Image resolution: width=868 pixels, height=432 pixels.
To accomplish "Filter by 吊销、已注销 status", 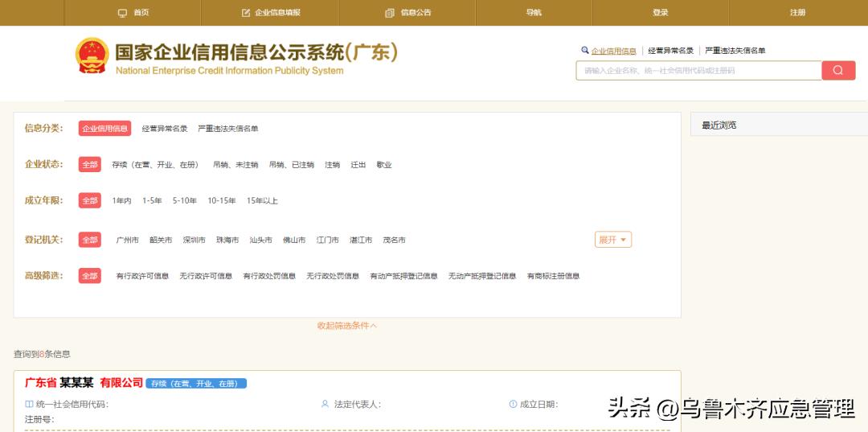I will [x=291, y=165].
